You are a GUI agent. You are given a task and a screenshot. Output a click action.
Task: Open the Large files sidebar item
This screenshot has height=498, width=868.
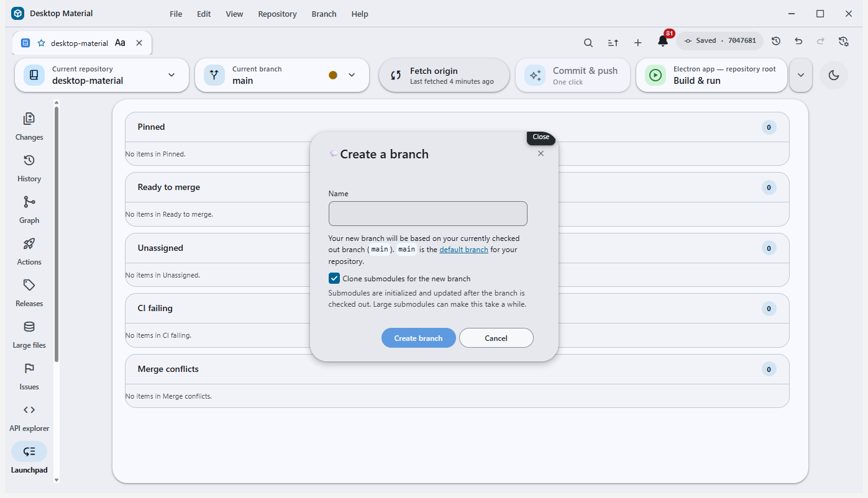coord(29,334)
